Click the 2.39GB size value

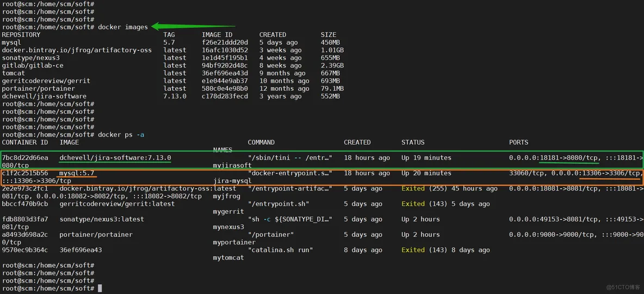click(332, 65)
